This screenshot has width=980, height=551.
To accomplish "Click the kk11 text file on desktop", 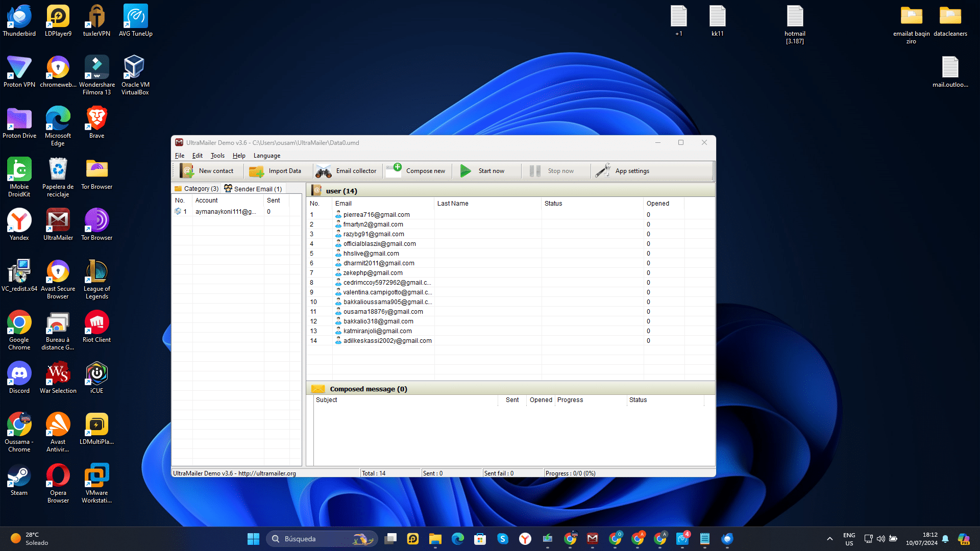I will [718, 21].
